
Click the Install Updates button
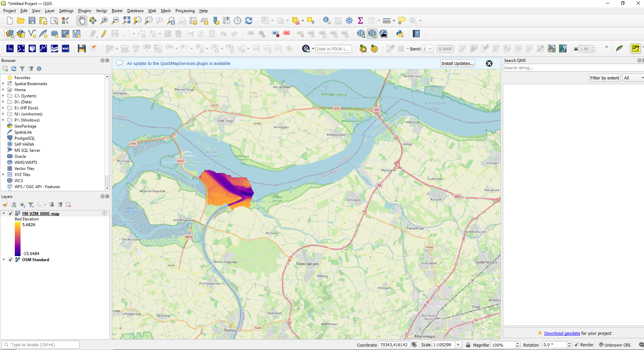pos(457,63)
